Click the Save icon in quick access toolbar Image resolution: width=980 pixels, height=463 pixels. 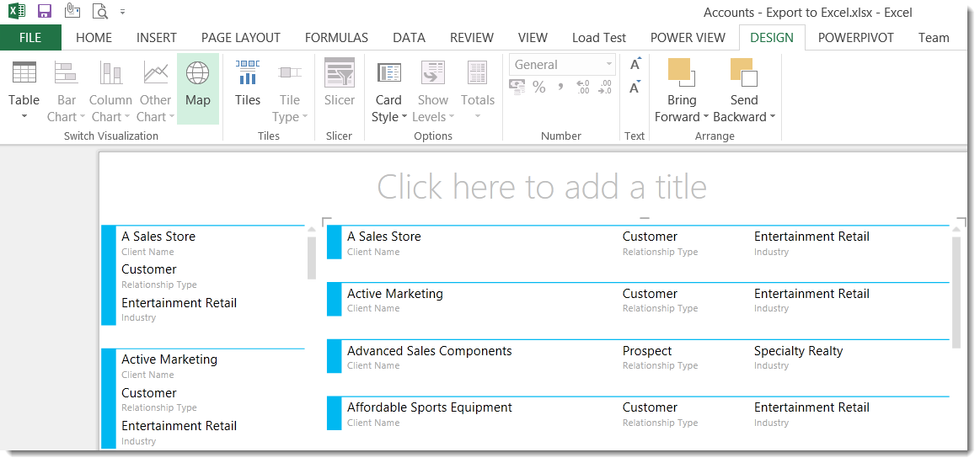point(45,12)
